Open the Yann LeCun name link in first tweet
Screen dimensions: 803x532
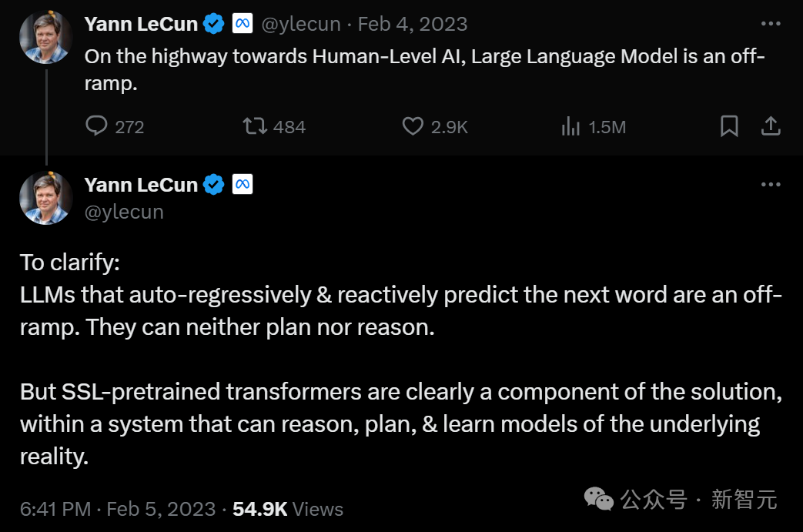click(141, 24)
